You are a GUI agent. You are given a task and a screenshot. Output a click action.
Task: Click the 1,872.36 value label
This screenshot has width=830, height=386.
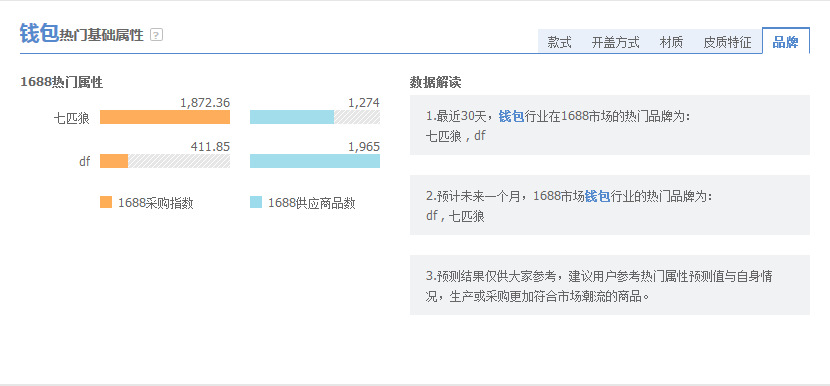coord(205,103)
